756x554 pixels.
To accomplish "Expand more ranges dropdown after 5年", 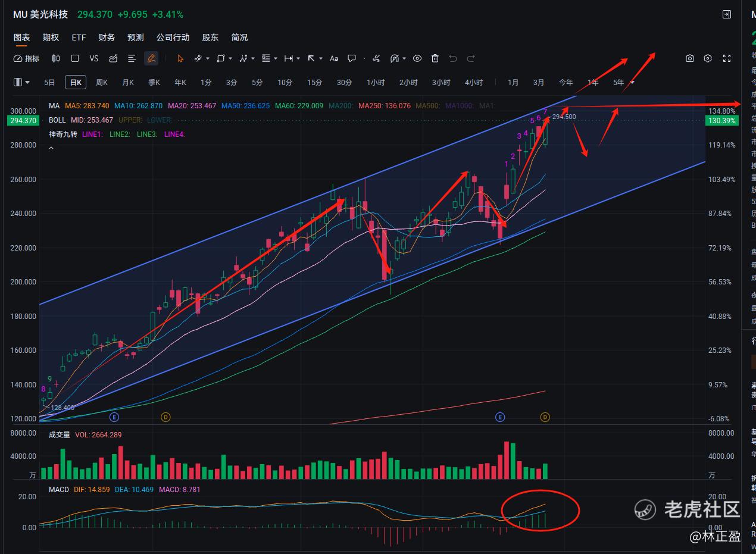I will pyautogui.click(x=632, y=82).
